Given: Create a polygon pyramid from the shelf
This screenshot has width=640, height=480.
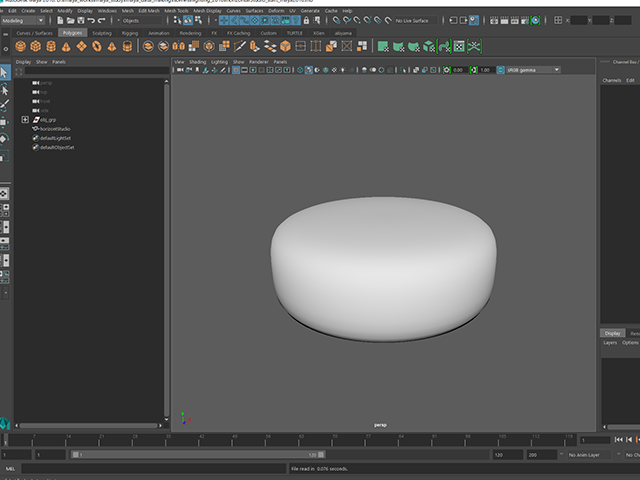Looking at the screenshot, I should [112, 47].
